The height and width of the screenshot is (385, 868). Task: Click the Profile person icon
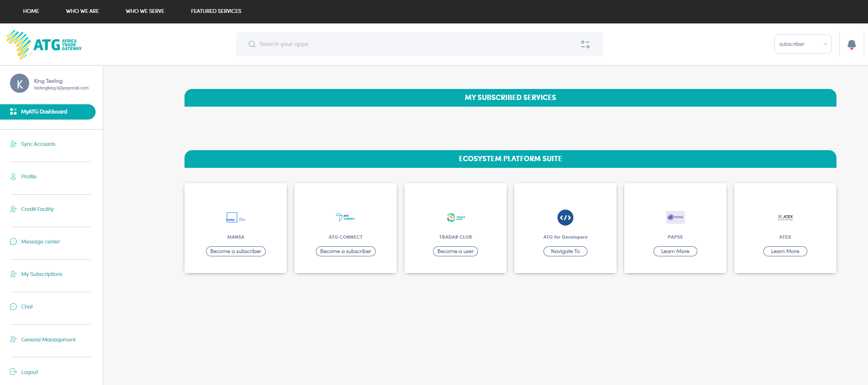pos(13,176)
